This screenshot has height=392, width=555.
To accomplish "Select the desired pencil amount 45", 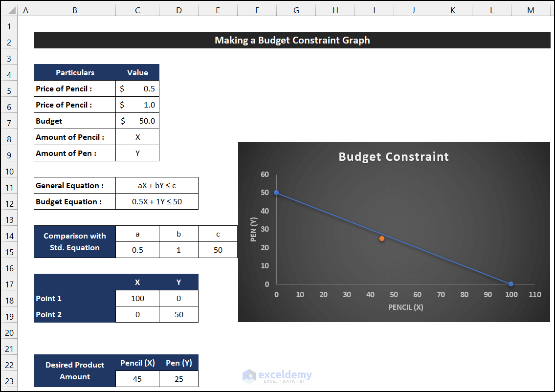I will tap(137, 379).
